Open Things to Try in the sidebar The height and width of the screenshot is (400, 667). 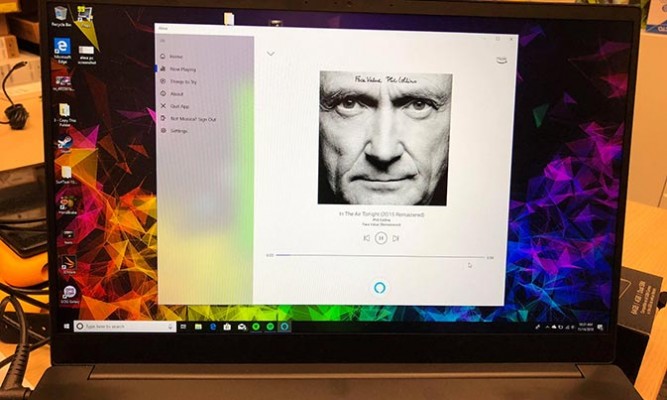(179, 81)
